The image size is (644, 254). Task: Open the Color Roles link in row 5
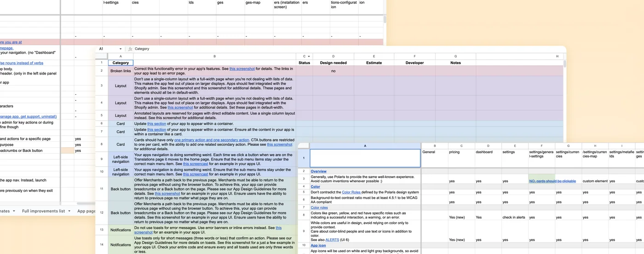coord(351,192)
